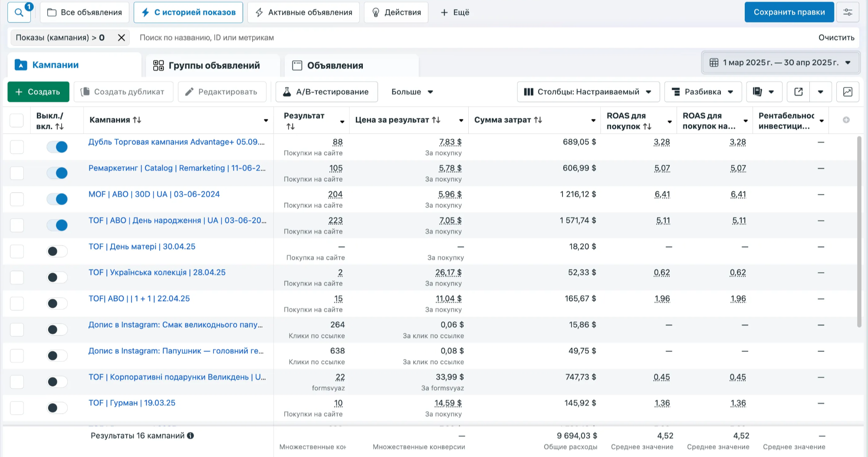Viewport: 868px width, 457px height.
Task: Sort by Результат column arrows
Action: (290, 126)
